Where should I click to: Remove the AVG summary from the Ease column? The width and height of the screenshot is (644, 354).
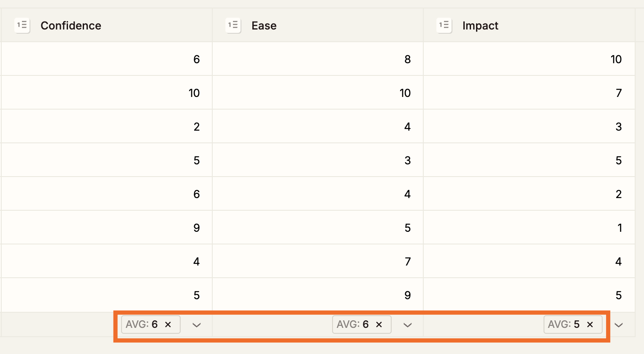coord(379,324)
